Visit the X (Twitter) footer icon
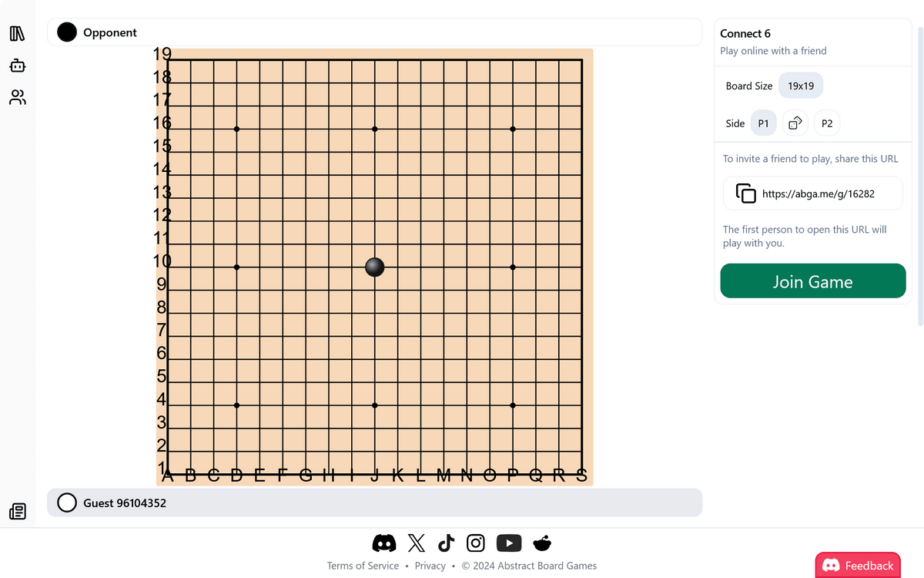This screenshot has height=578, width=924. click(x=416, y=543)
